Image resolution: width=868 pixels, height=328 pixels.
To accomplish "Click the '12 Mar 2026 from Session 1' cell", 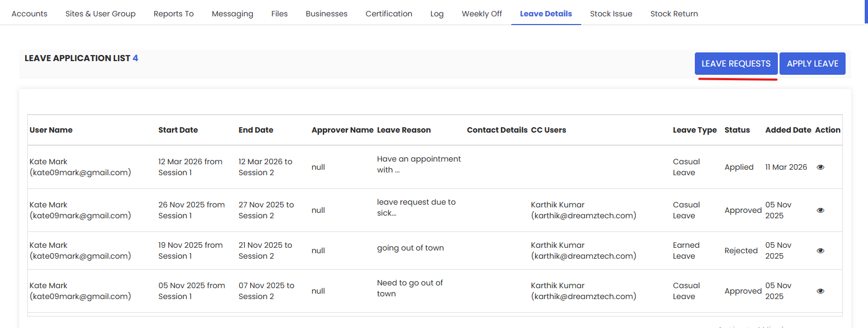I will 190,167.
